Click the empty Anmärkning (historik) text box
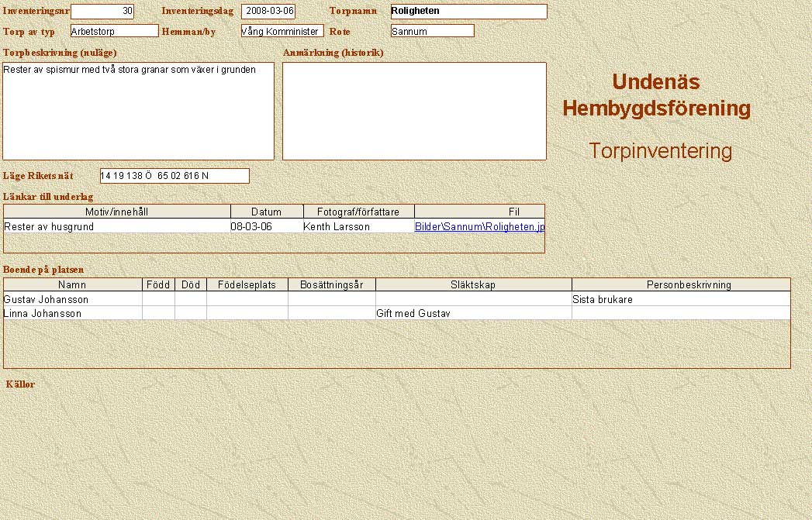Image resolution: width=812 pixels, height=520 pixels. click(x=414, y=111)
